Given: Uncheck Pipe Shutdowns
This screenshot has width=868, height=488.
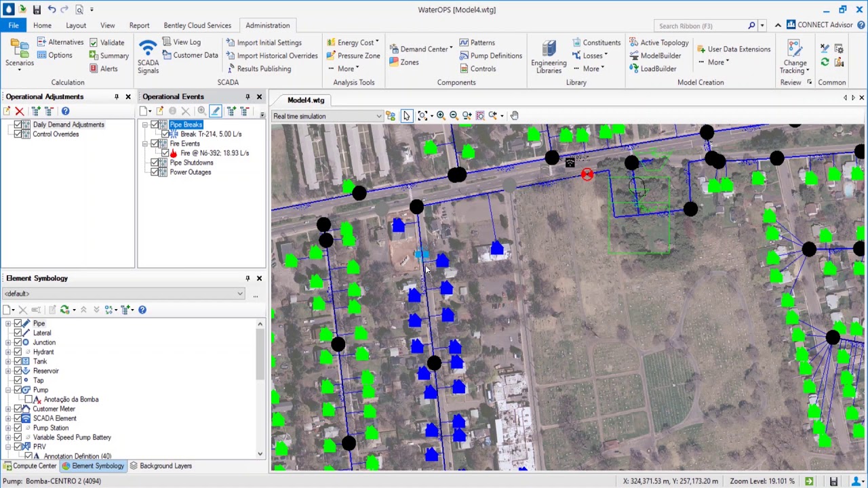Looking at the screenshot, I should tap(155, 163).
